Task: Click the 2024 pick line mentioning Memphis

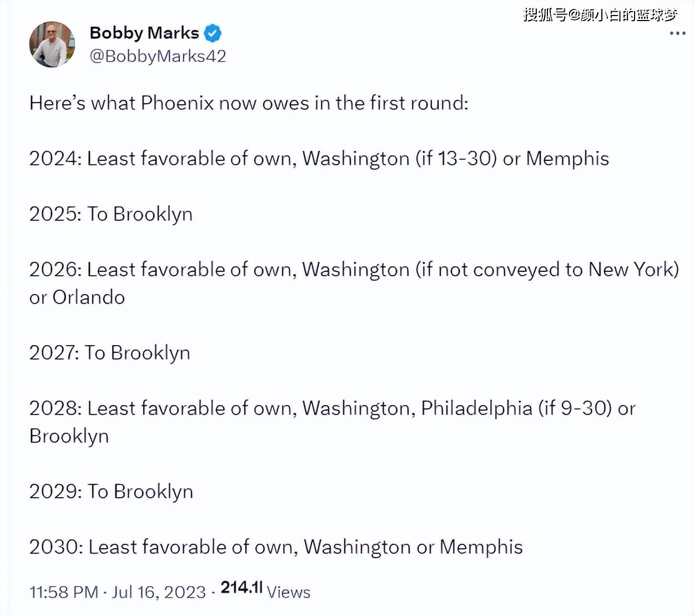Action: [x=319, y=159]
